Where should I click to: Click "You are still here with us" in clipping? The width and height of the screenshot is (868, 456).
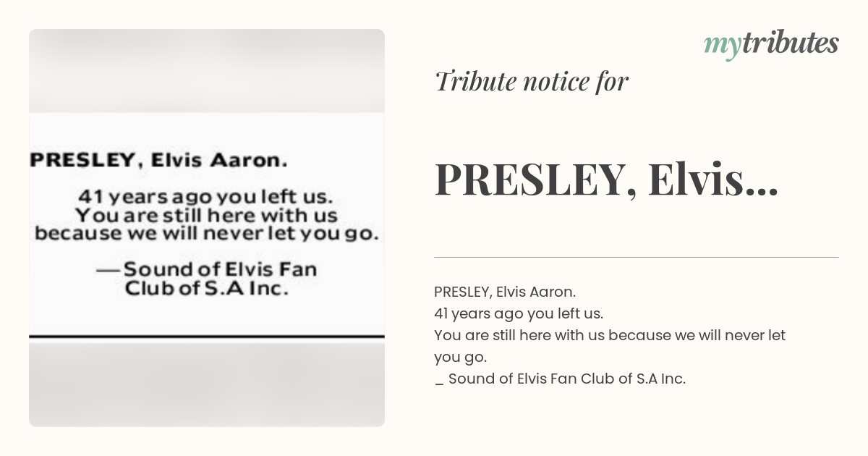coord(206,215)
